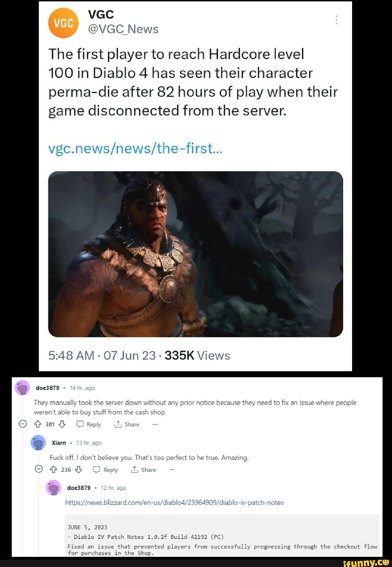Screen dimensions: 392x567
Task: Downvote Xiarn's reply comment
Action: coord(78,470)
